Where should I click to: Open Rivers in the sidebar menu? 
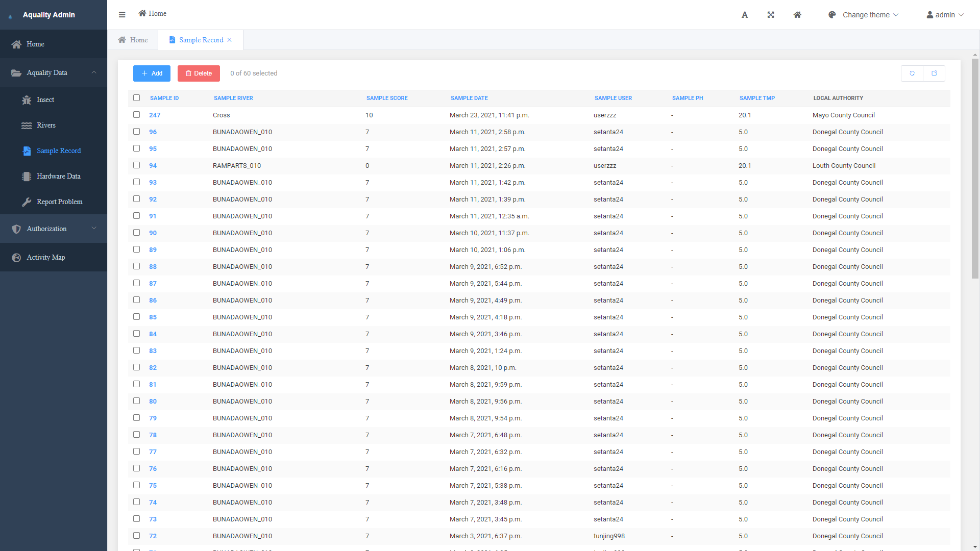[54, 126]
